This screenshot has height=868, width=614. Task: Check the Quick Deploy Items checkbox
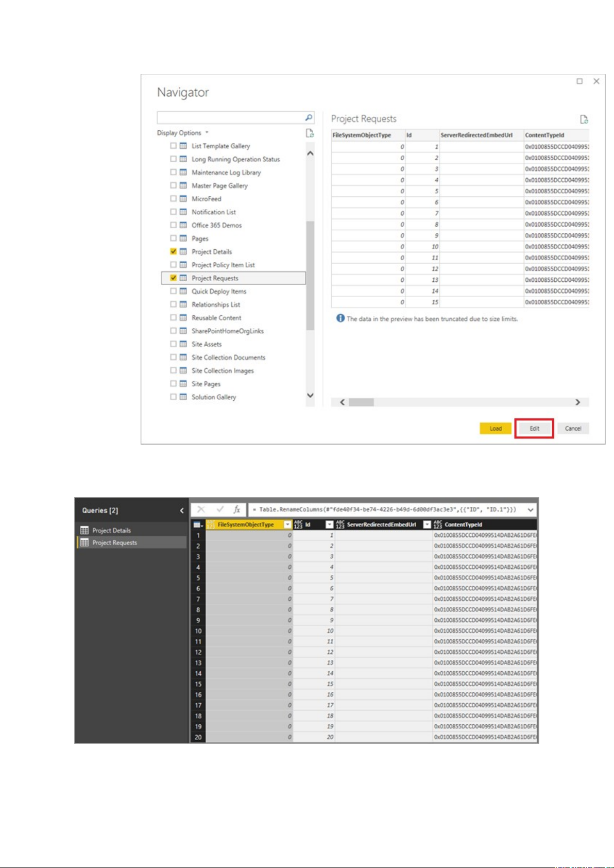174,291
